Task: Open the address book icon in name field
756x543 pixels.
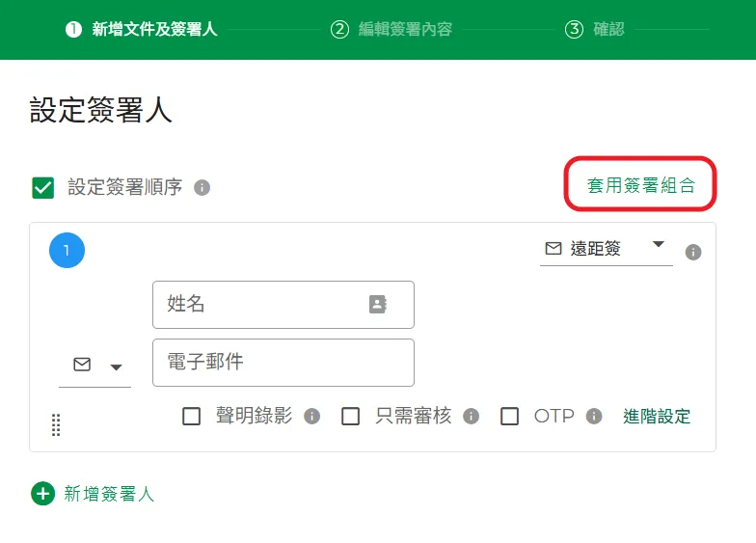Action: tap(378, 305)
